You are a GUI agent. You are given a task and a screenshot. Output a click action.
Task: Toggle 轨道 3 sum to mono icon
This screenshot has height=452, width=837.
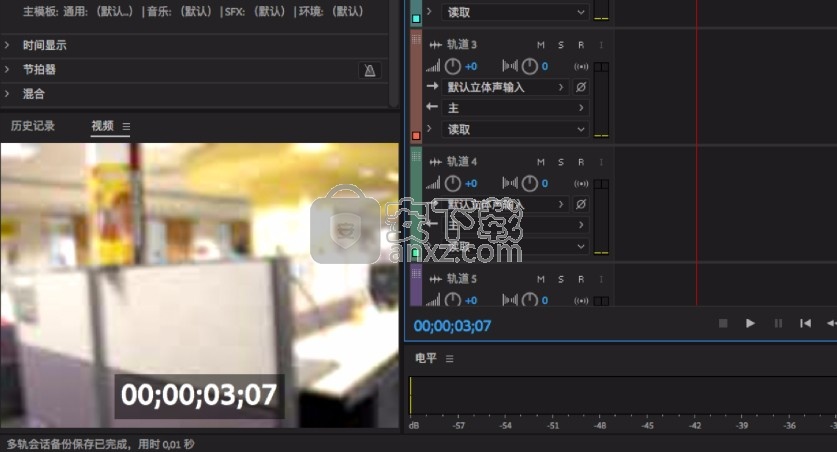click(x=581, y=67)
